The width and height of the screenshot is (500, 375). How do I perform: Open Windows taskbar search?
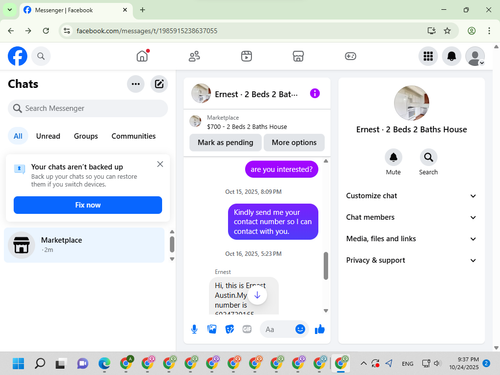tap(40, 363)
